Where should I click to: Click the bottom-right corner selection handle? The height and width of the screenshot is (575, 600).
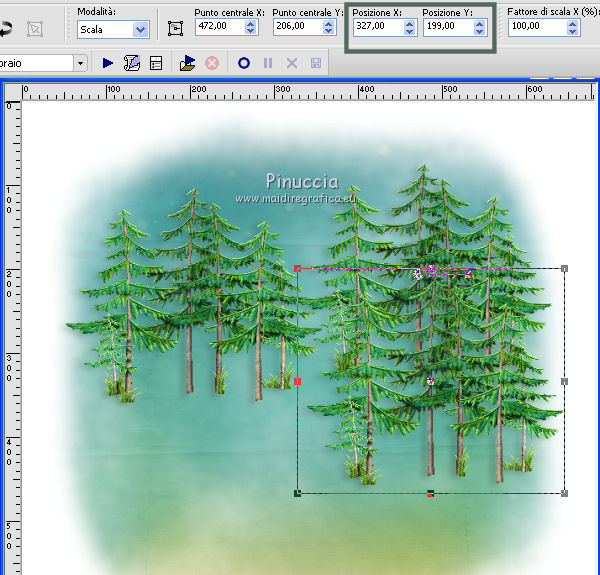565,493
